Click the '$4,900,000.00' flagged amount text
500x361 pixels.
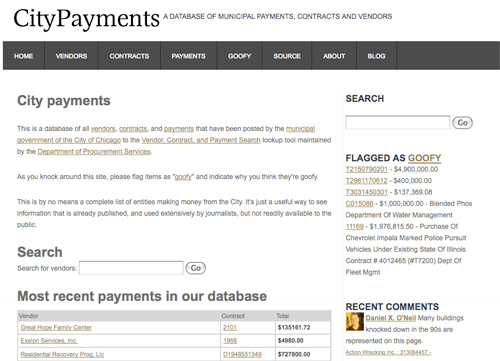[416, 169]
